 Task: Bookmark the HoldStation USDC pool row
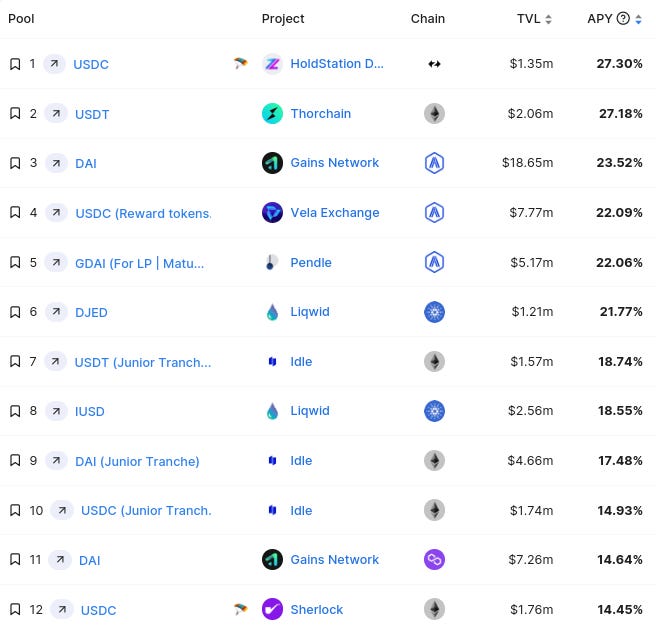point(15,64)
